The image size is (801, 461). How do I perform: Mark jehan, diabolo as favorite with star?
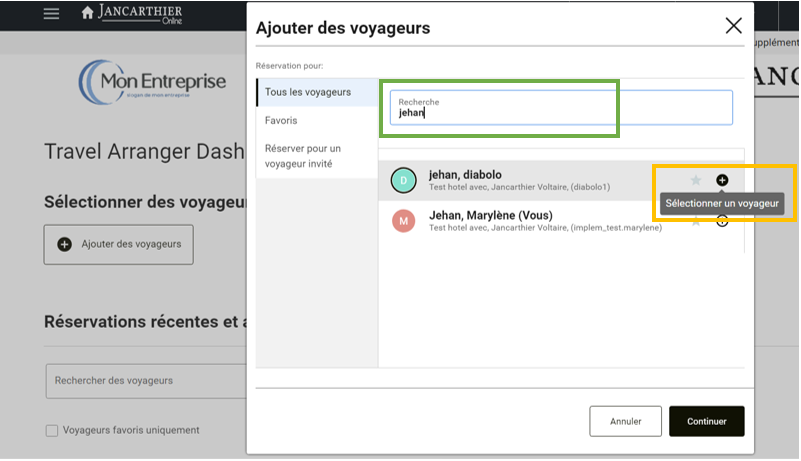[696, 180]
